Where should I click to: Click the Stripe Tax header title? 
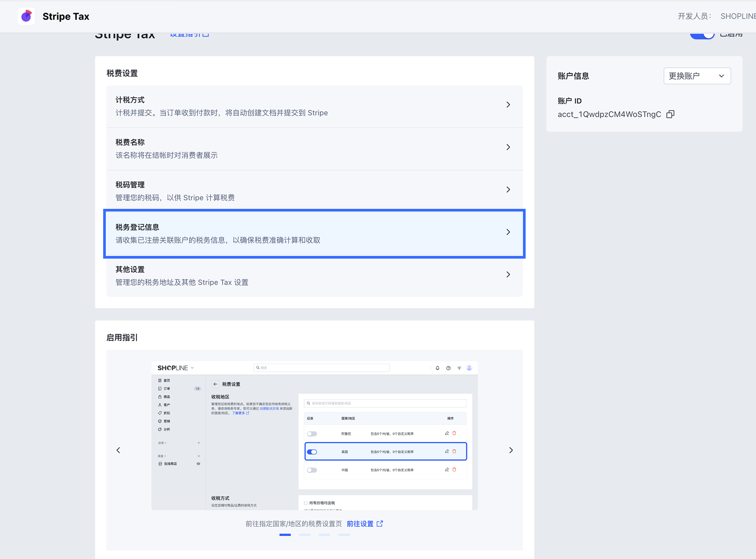[66, 16]
